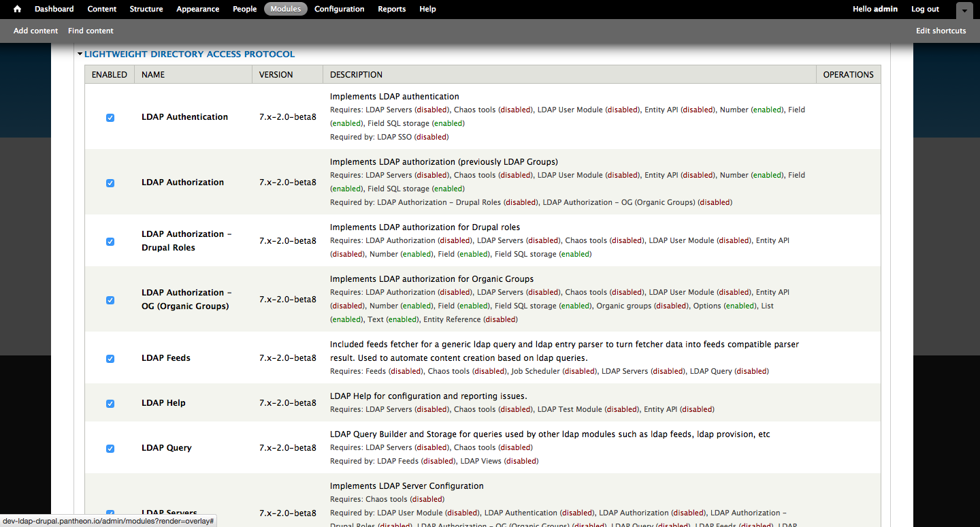The width and height of the screenshot is (980, 527).
Task: Click the LDAP Authorization - OG (Organic Groups) name
Action: [x=187, y=300]
